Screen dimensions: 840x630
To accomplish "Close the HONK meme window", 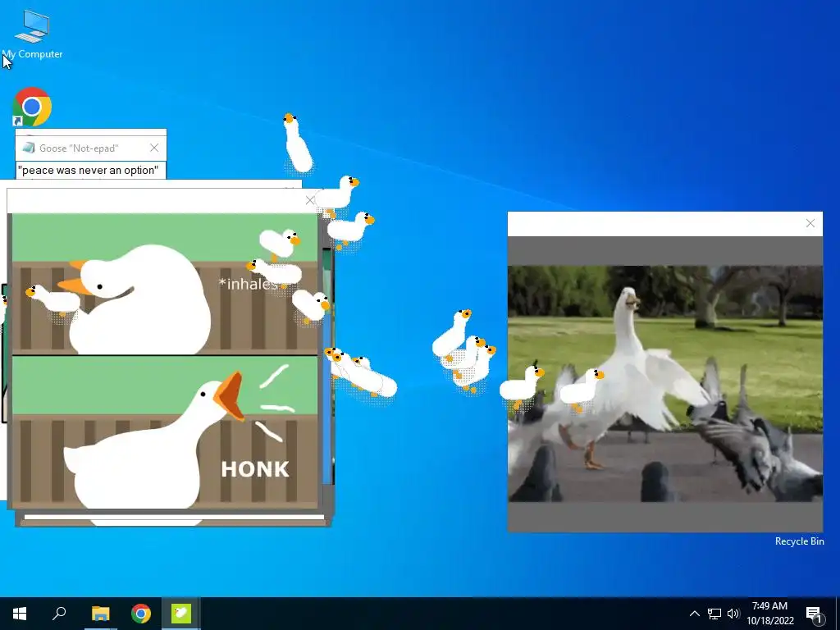I will coord(309,200).
